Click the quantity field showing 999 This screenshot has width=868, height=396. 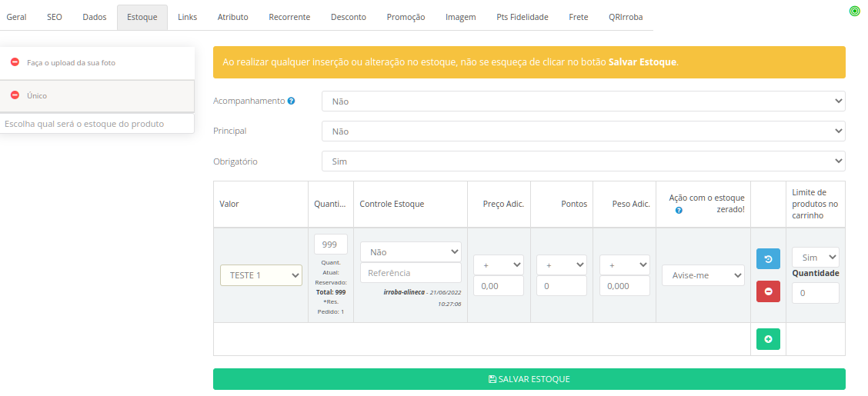point(330,245)
